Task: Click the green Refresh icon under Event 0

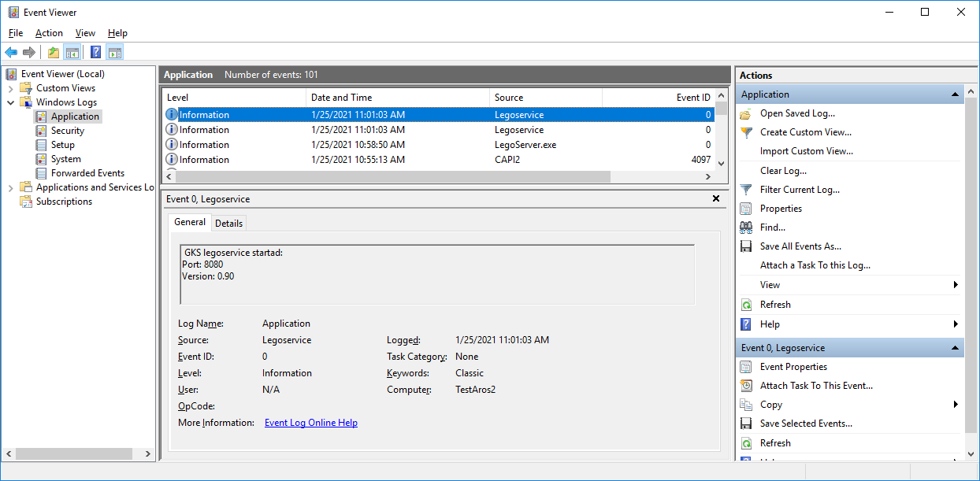Action: click(x=746, y=443)
